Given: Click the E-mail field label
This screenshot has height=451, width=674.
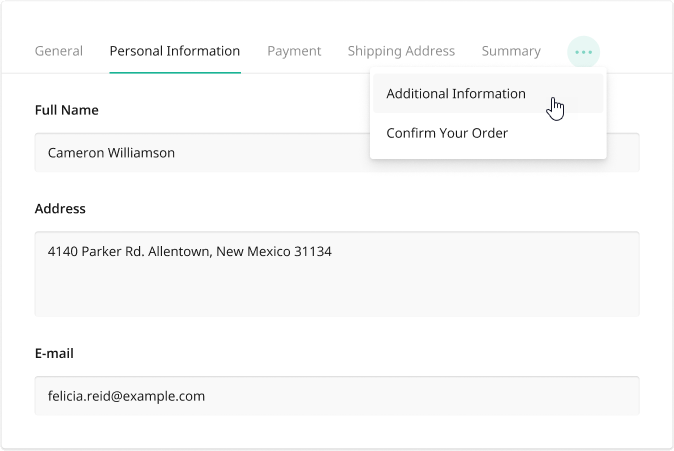Looking at the screenshot, I should [54, 353].
